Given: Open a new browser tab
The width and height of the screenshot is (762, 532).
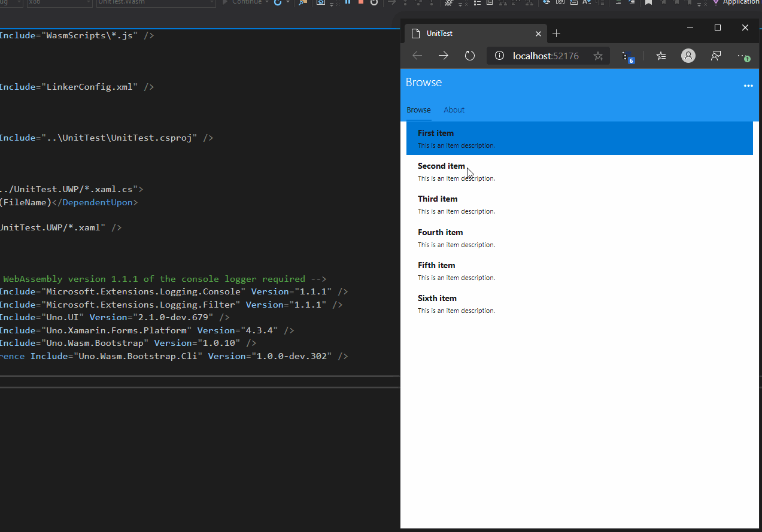Looking at the screenshot, I should coord(557,33).
